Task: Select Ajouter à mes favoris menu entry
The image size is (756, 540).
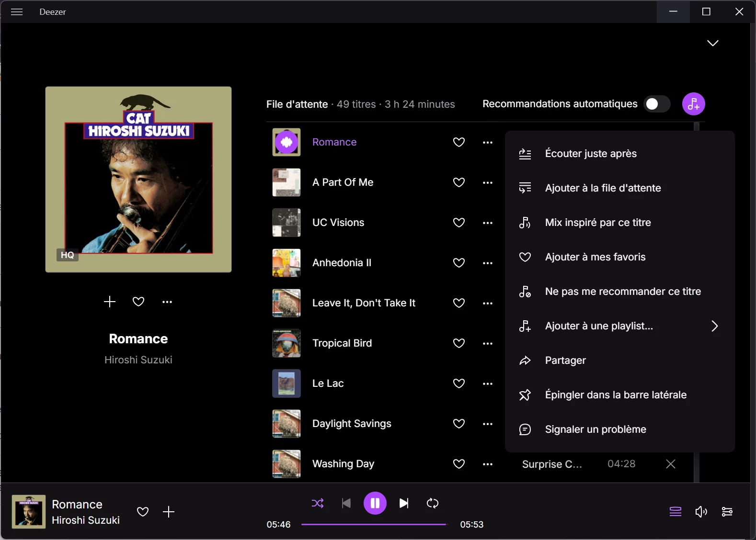Action: coord(619,257)
